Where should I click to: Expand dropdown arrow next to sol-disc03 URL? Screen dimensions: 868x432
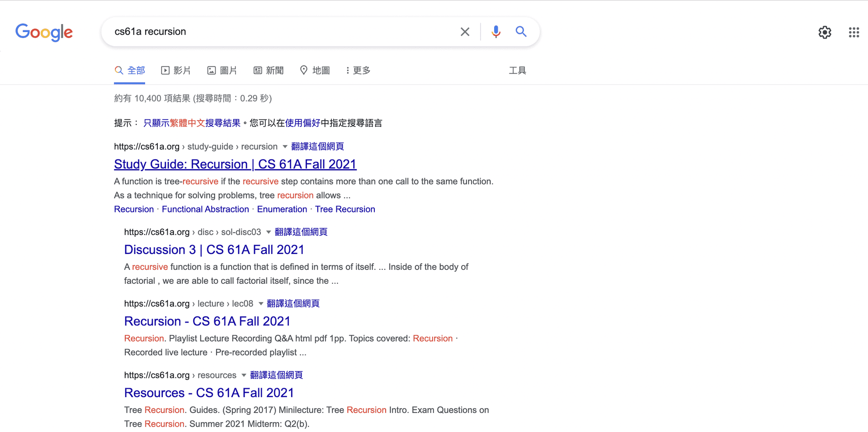269,232
